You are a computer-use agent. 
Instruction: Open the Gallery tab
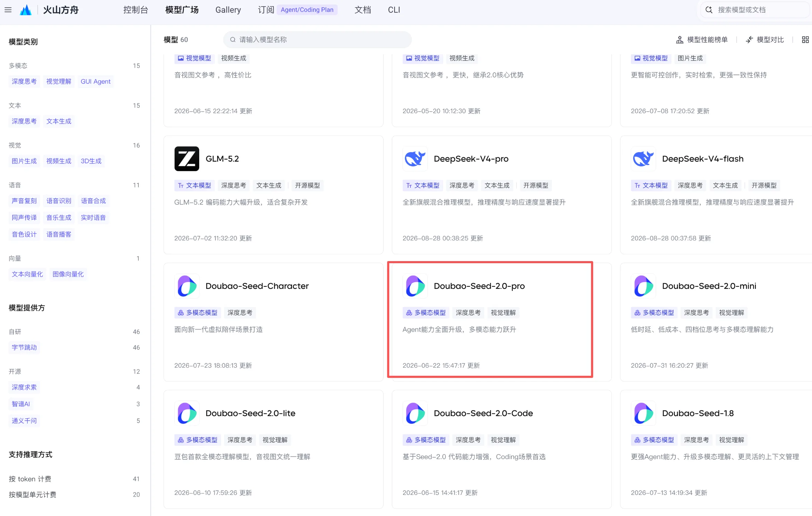[228, 10]
